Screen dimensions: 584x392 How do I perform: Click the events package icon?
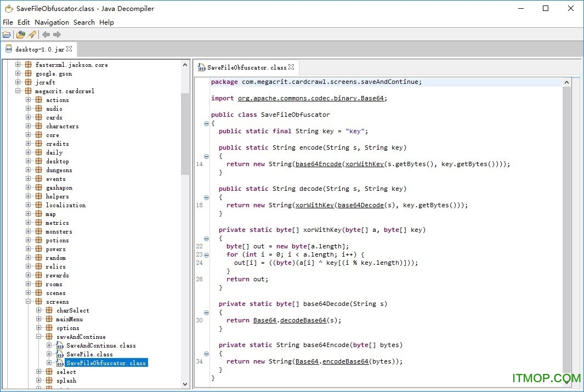[x=39, y=179]
